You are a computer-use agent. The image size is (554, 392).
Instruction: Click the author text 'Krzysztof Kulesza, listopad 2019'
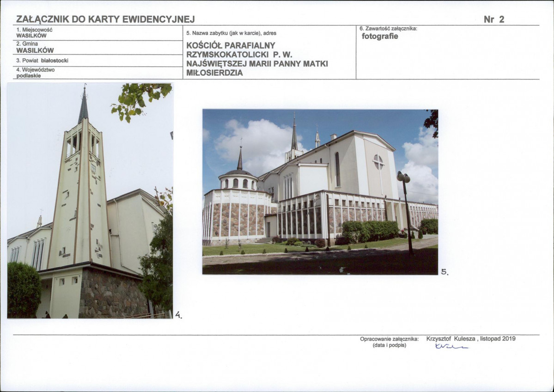click(x=470, y=339)
